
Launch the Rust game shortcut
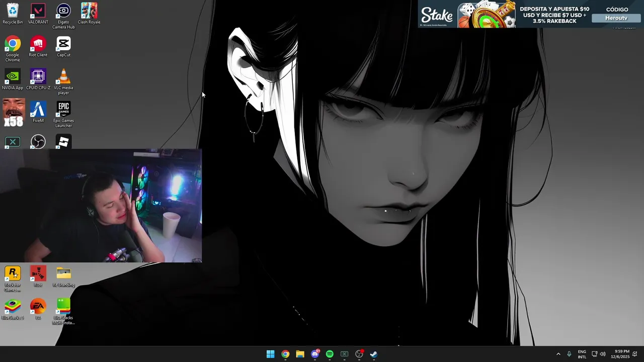pos(38,277)
